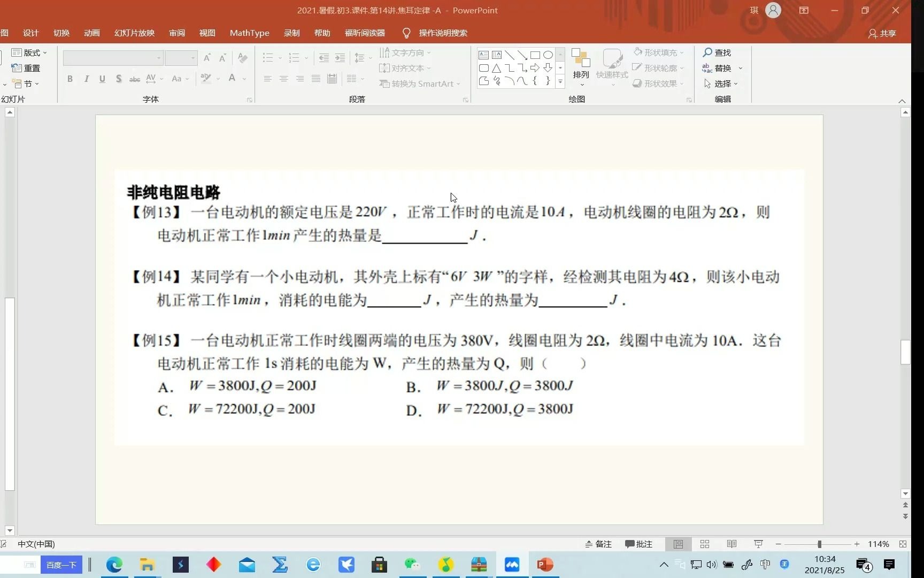Click increase font size icon
This screenshot has height=578, width=924.
pos(207,58)
